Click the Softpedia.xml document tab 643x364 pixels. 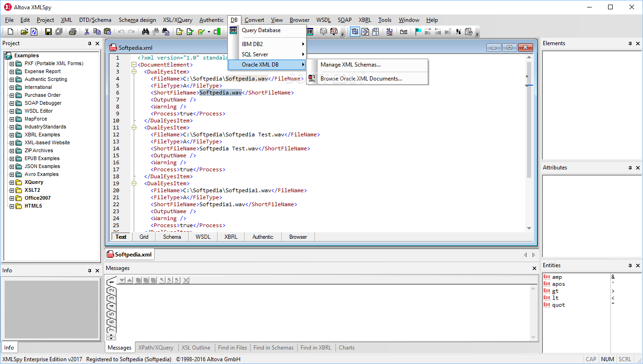point(130,255)
